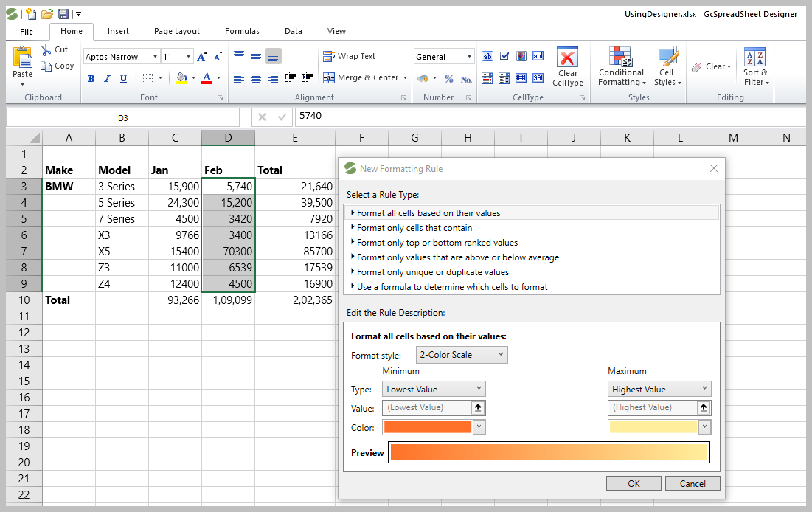Click the Wrap Text button
The image size is (812, 512).
tap(349, 56)
